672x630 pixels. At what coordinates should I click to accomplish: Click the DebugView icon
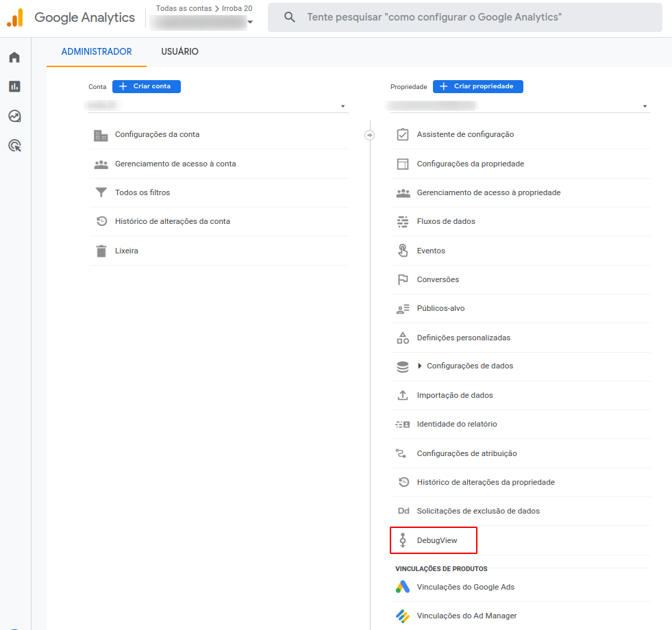coord(403,540)
